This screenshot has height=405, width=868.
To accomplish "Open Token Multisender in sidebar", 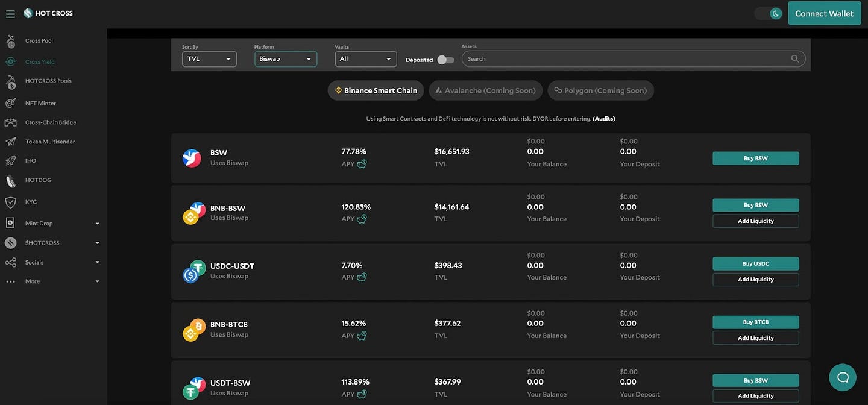I will point(50,142).
